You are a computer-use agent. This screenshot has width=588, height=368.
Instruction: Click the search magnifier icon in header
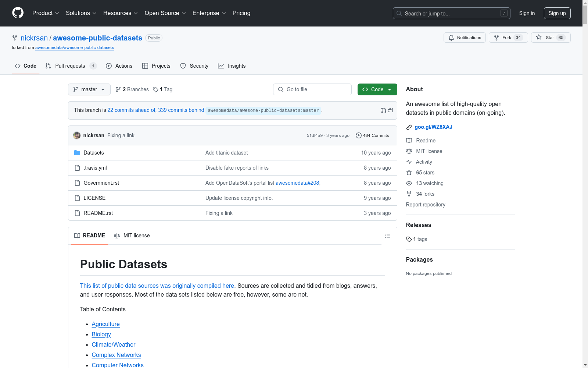399,13
